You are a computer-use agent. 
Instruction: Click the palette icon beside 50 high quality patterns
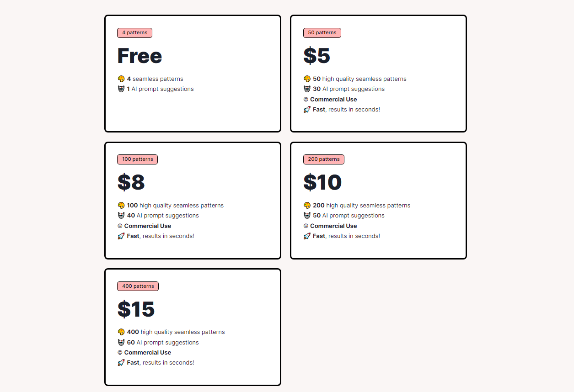307,79
